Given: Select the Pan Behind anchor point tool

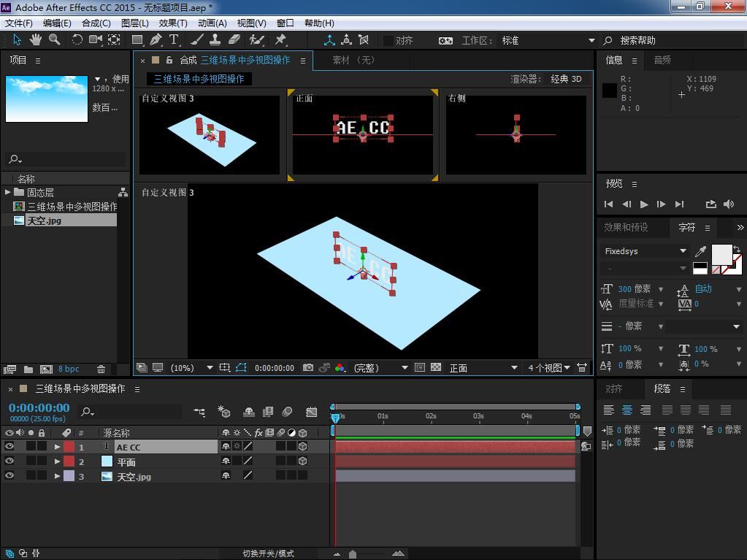Looking at the screenshot, I should pos(114,40).
